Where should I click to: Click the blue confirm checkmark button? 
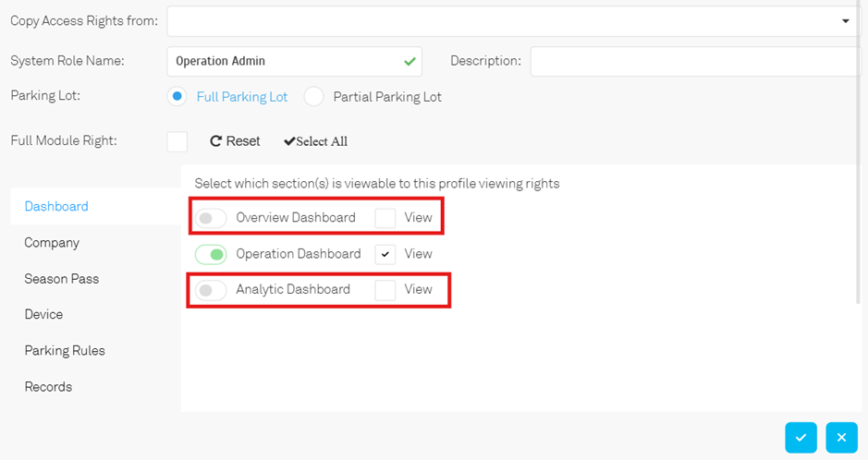(801, 437)
